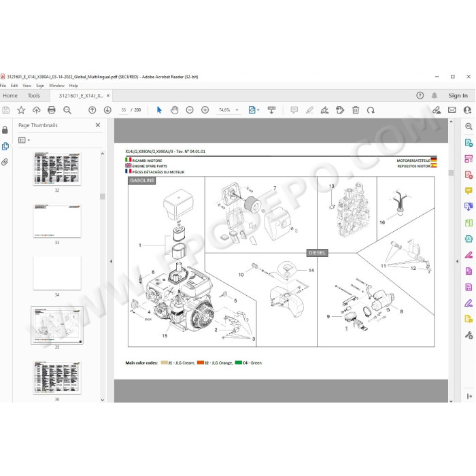Zoom in with the plus circle

pyautogui.click(x=205, y=110)
